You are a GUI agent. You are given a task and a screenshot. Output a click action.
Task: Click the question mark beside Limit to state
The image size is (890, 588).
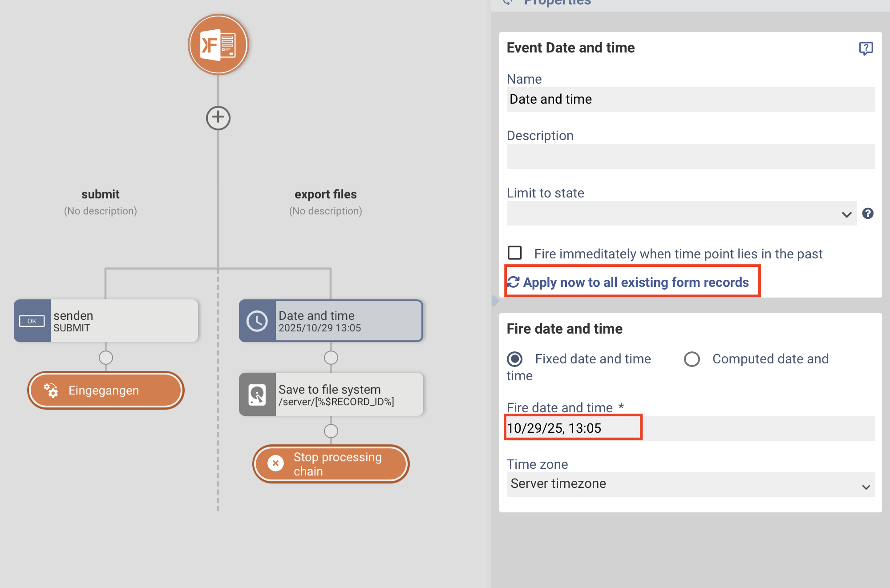point(868,213)
